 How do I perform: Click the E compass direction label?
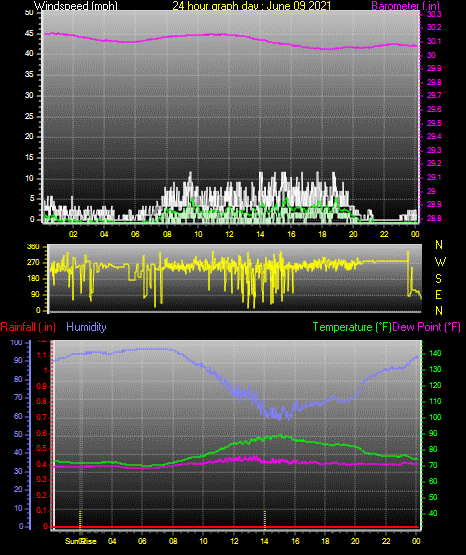tap(438, 294)
